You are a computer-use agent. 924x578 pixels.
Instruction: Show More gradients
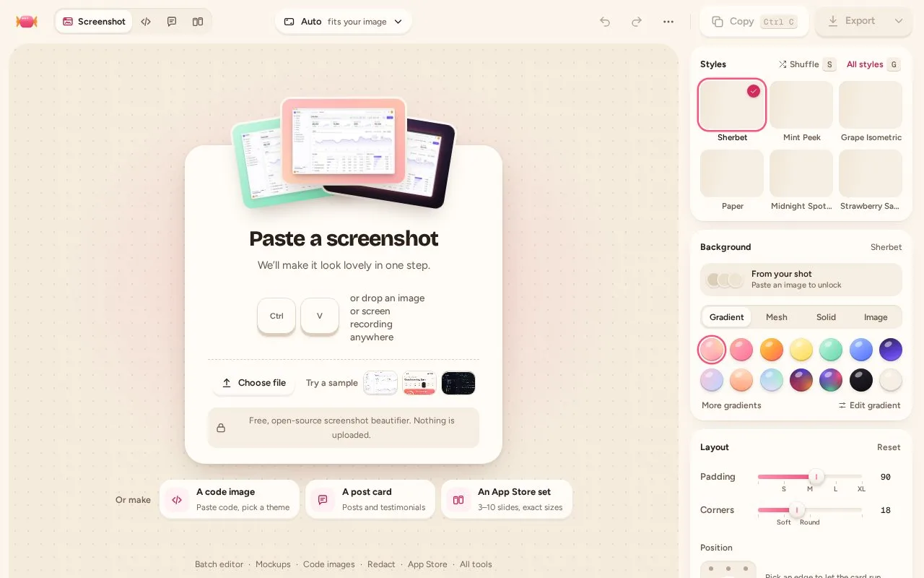point(731,405)
